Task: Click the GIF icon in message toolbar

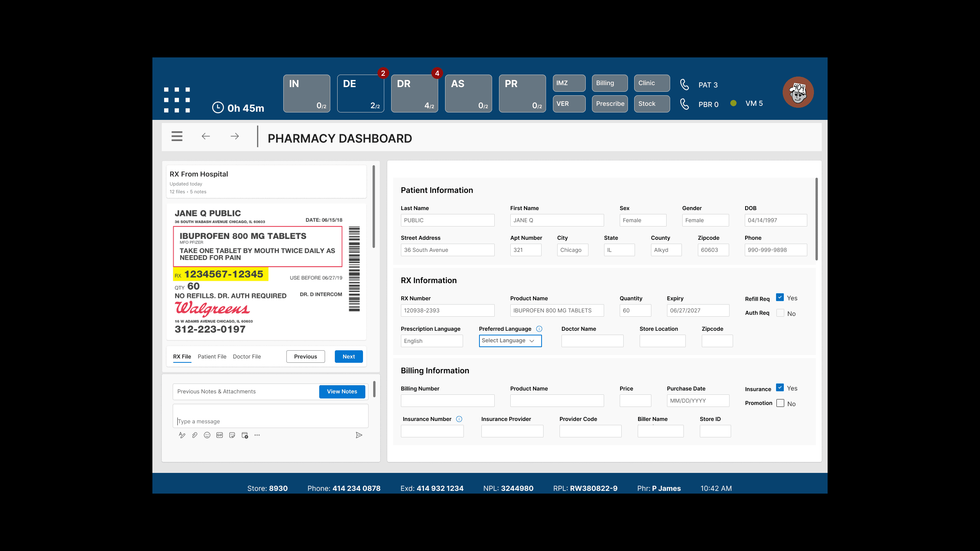Action: pyautogui.click(x=220, y=435)
